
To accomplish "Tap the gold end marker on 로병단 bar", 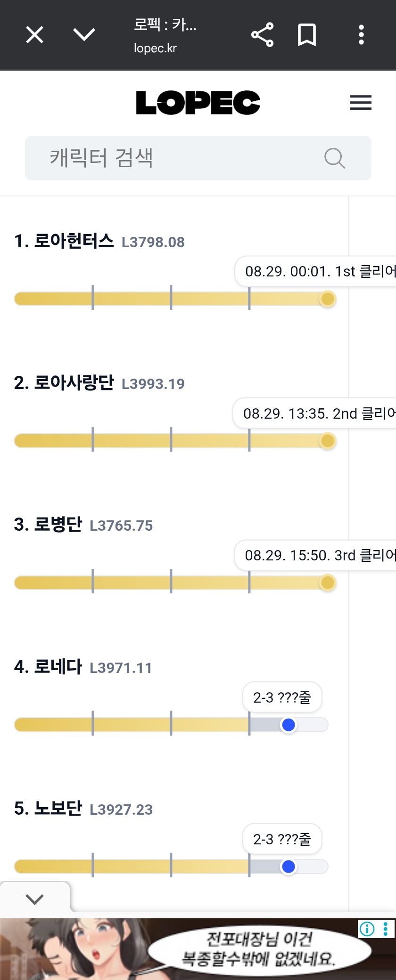I will (x=327, y=583).
